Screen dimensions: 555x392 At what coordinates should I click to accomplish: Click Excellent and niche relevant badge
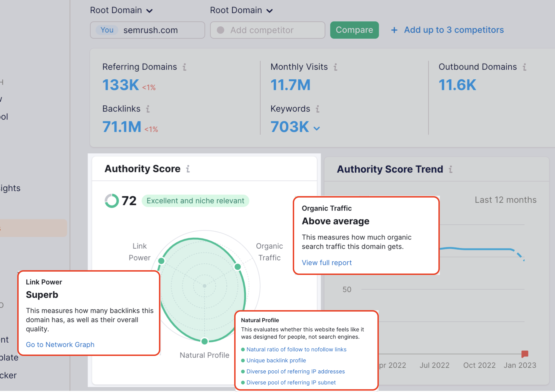point(195,201)
